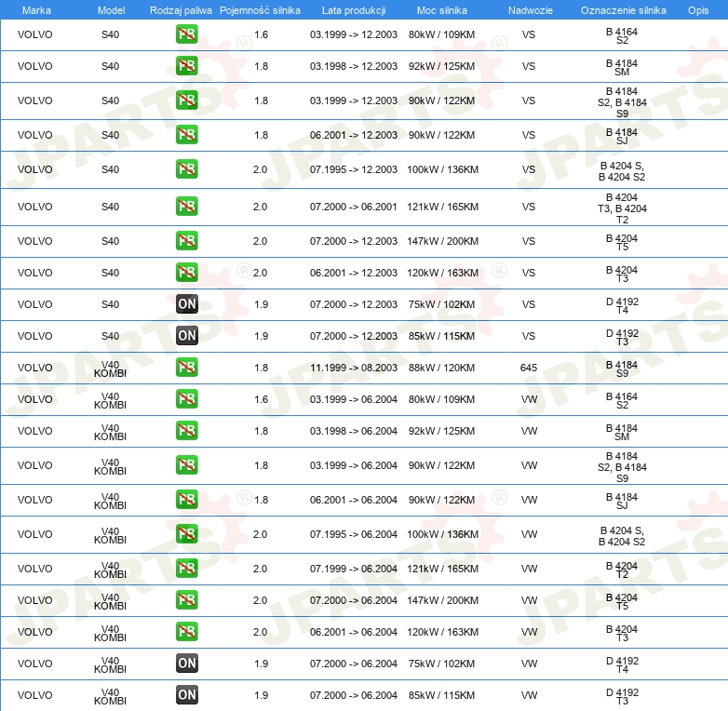The image size is (728, 711).
Task: Click date range 07.1999 -> 06.2004
Action: [x=354, y=569]
